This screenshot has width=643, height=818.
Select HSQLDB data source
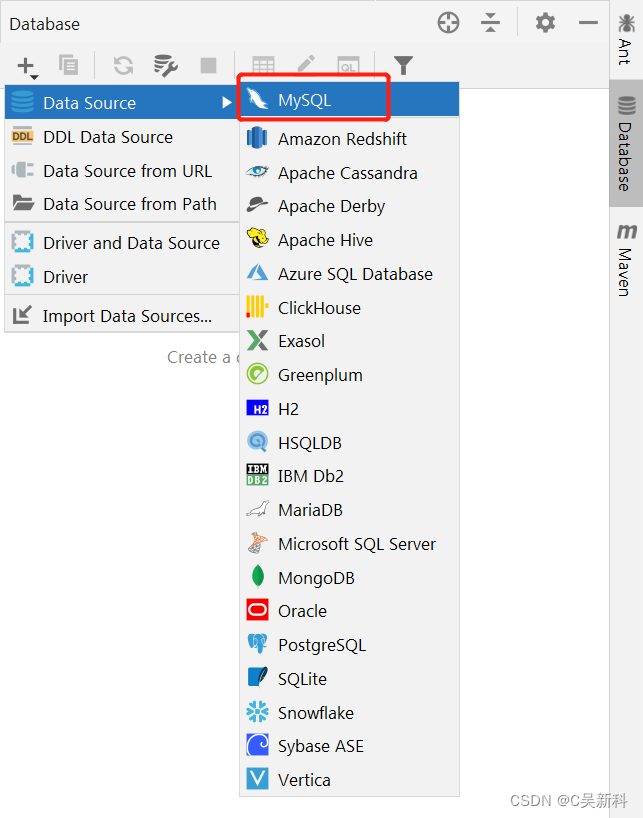349,443
